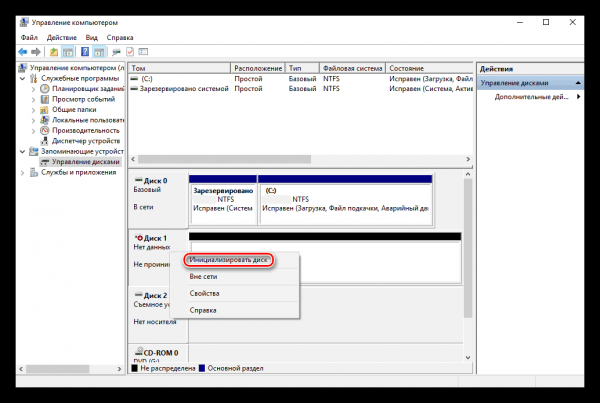Click the volume list scroll right arrow
600x403 pixels.
[468, 159]
